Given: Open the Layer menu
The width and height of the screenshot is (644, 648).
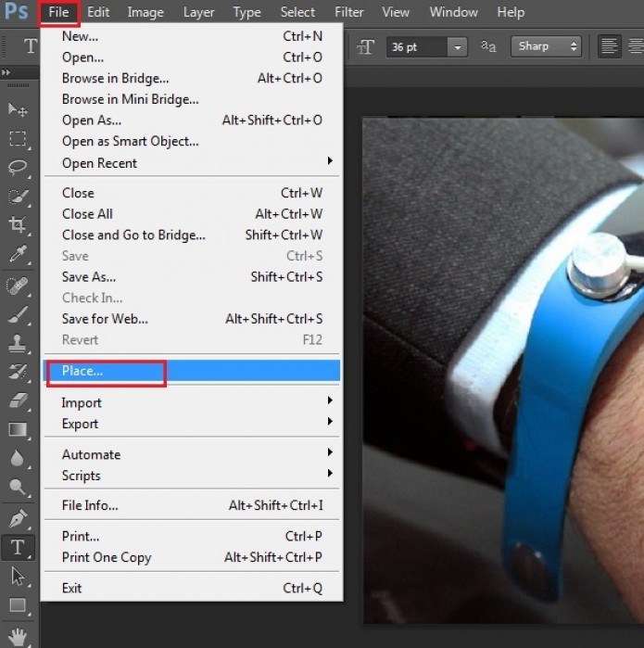Looking at the screenshot, I should point(198,12).
